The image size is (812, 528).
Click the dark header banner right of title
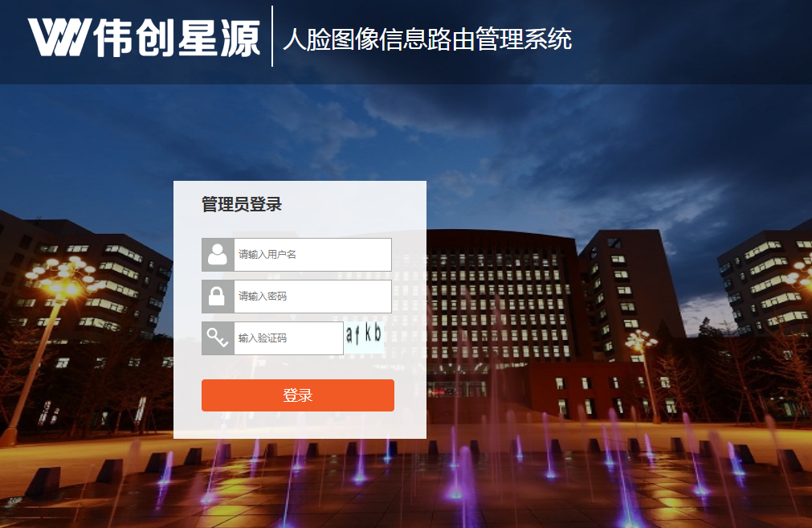[689, 42]
